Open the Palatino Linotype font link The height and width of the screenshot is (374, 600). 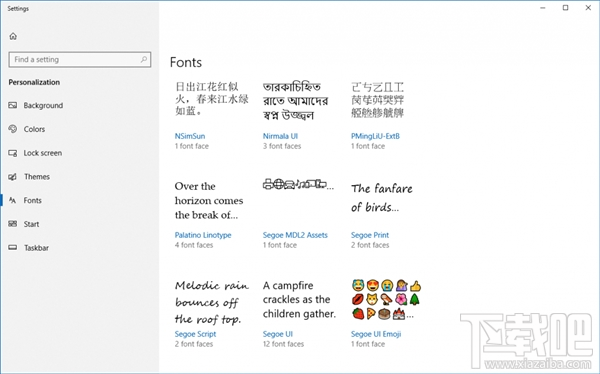203,235
